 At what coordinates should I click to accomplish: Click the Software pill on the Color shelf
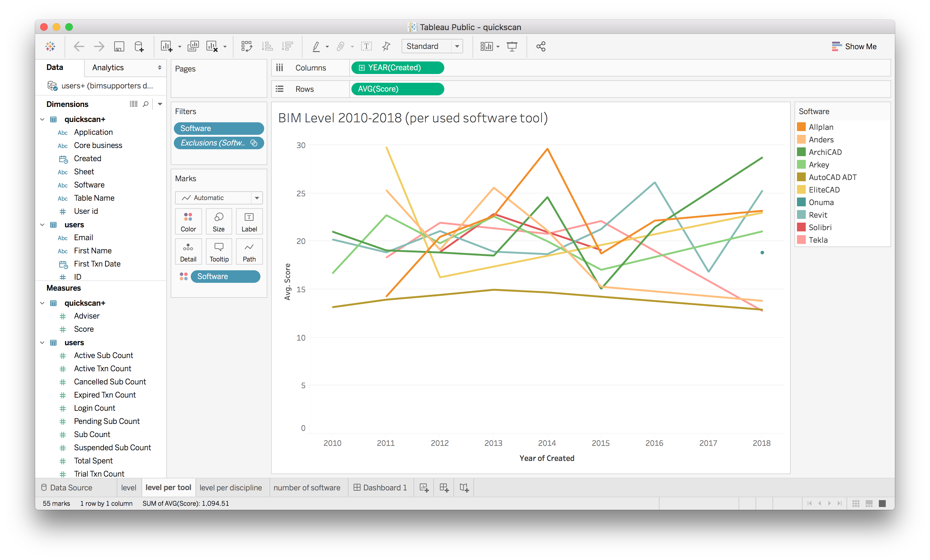(x=225, y=277)
